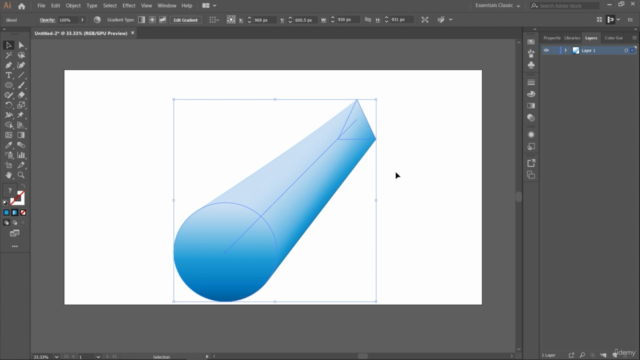Select the Puppet Warp pin tool
The image size is (640, 360).
point(21,115)
